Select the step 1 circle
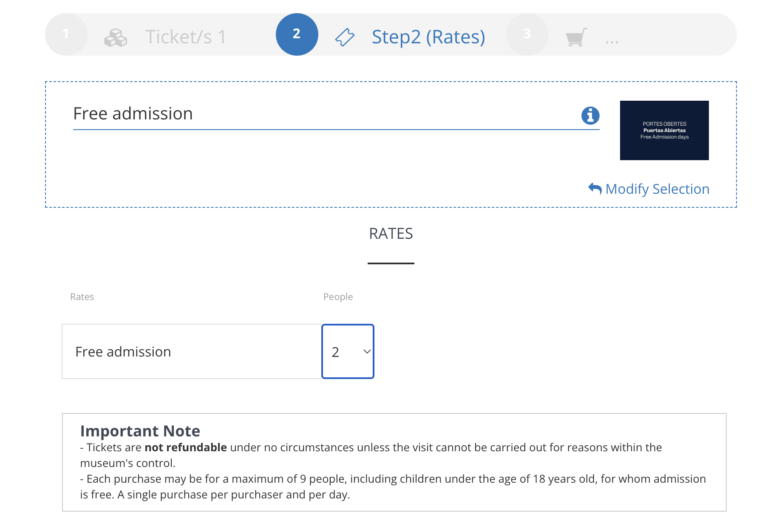765x532 pixels. pos(66,34)
